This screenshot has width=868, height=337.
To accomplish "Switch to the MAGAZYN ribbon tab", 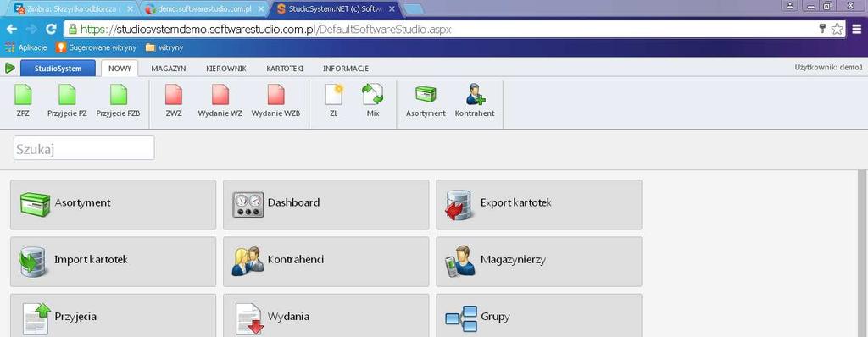I will 169,69.
